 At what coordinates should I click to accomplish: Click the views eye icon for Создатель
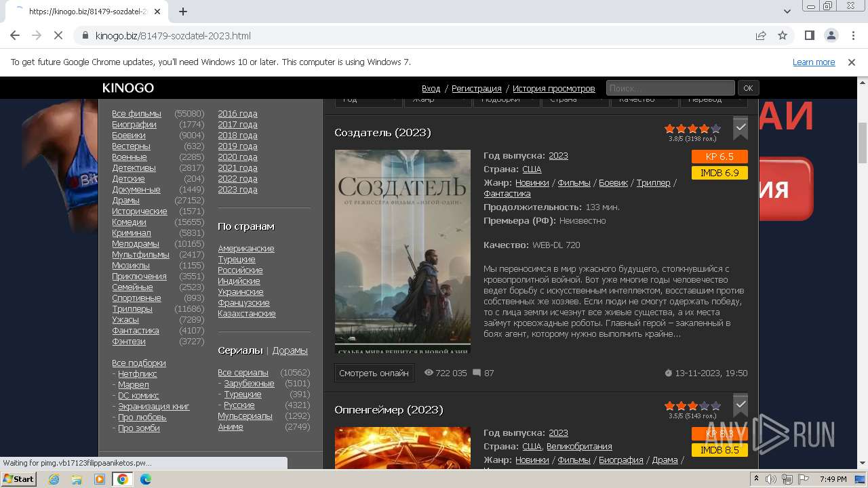point(429,373)
